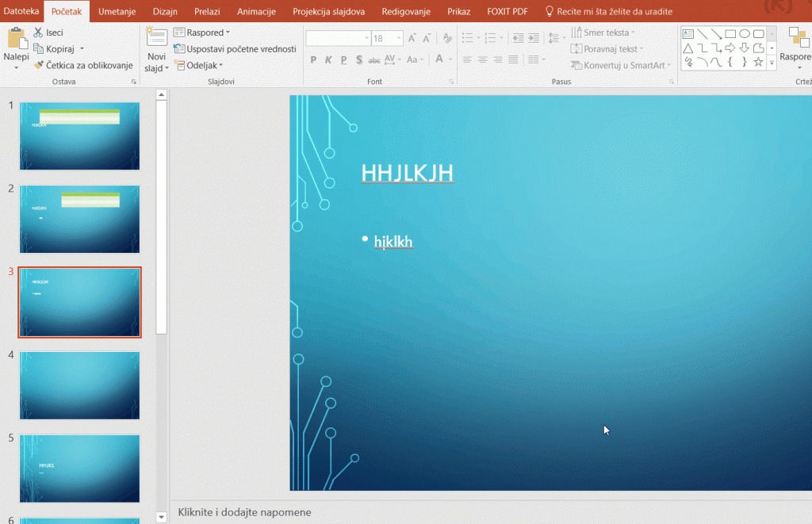This screenshot has height=524, width=812.
Task: Select the down arrow shape
Action: (744, 48)
